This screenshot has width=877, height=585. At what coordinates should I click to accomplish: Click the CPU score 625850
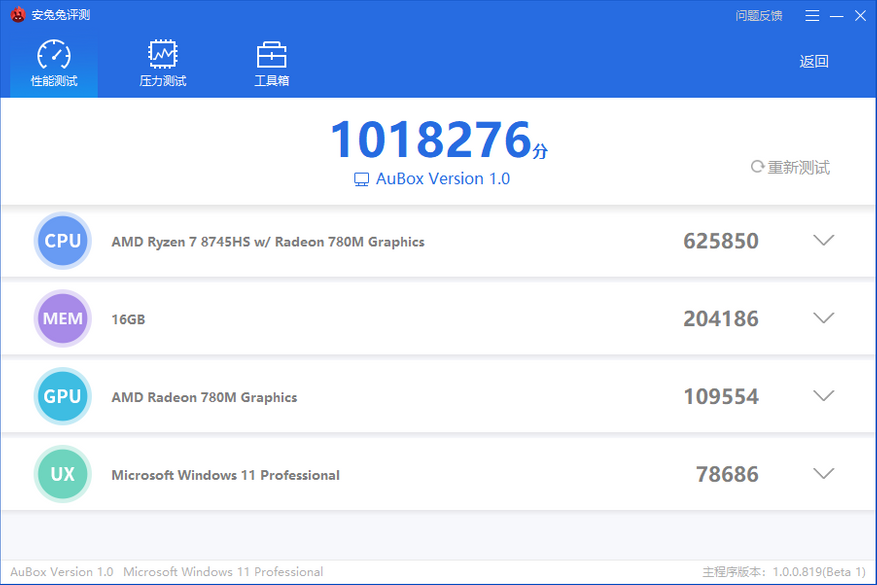pos(721,241)
